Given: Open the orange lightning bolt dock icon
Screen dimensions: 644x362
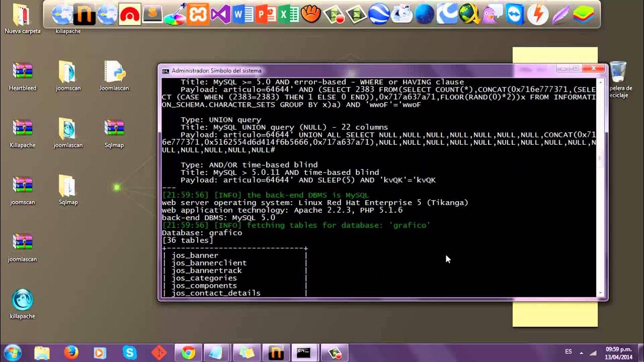Looking at the screenshot, I should pos(538,14).
